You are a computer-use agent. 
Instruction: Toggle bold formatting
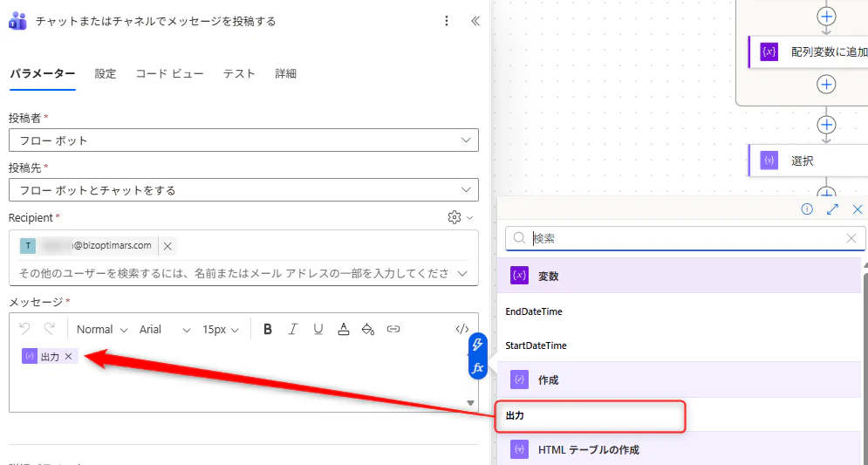(268, 330)
